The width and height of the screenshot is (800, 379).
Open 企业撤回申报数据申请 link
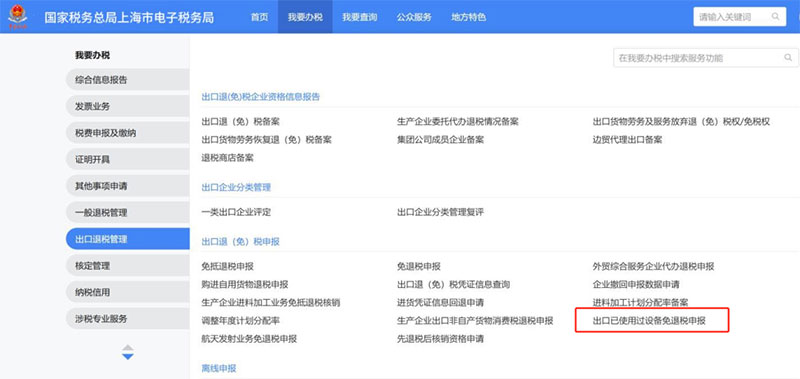pos(636,284)
